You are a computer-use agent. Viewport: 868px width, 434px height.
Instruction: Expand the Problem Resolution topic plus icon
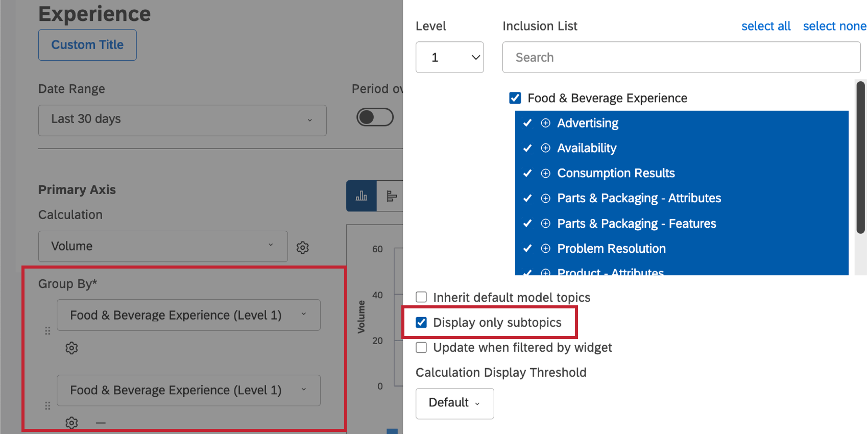(x=545, y=249)
